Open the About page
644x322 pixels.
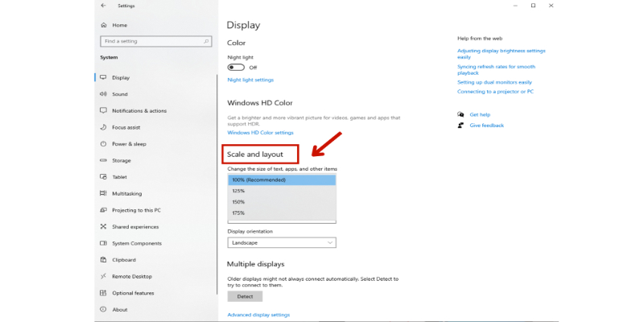pos(120,310)
